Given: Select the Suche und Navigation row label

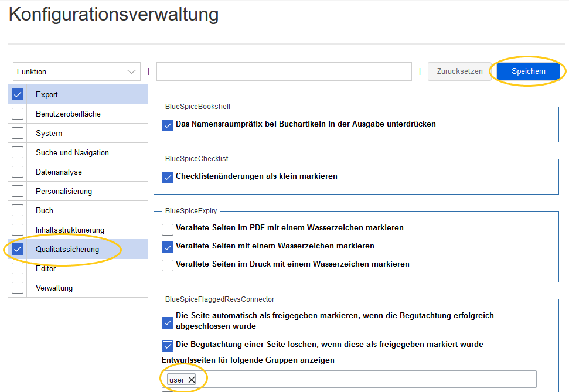Looking at the screenshot, I should click(x=72, y=152).
